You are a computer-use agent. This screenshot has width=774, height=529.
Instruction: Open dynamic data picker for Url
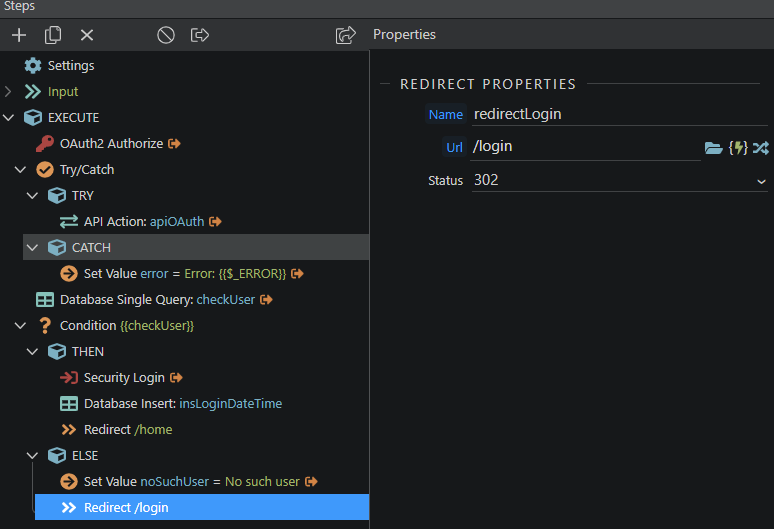738,148
